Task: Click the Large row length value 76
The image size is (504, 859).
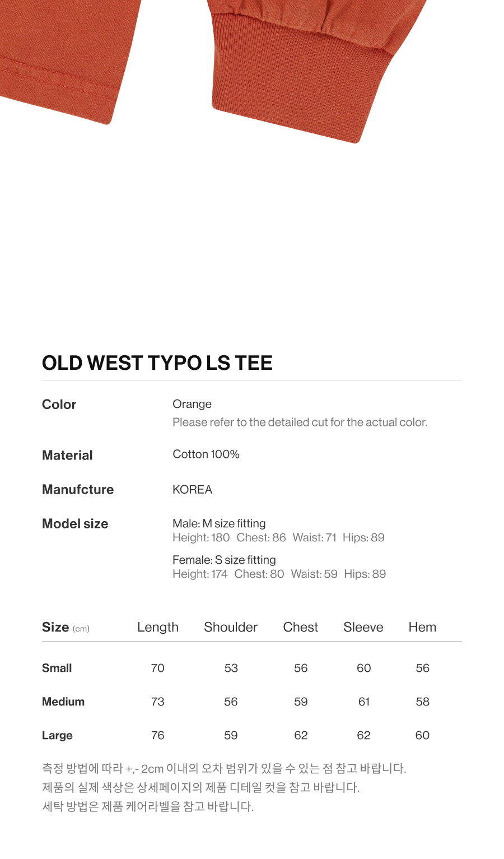Action: point(158,735)
